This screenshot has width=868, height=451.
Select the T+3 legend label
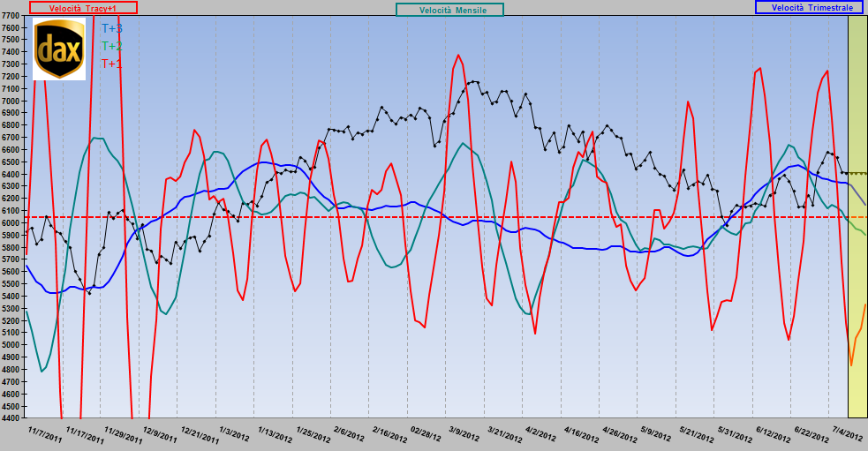tap(112, 28)
